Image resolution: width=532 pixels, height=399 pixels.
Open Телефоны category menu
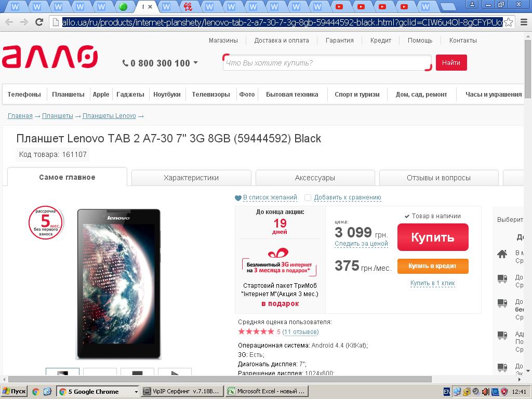[x=24, y=95]
